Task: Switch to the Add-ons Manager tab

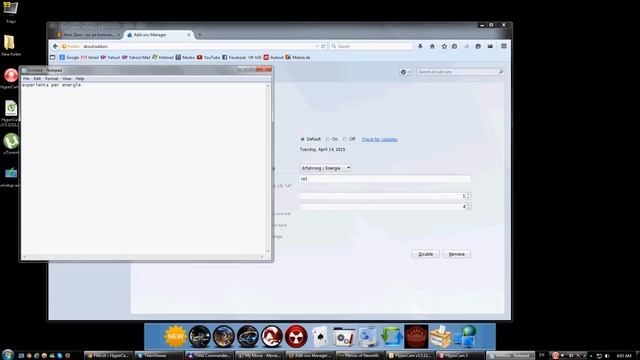Action: tap(159, 35)
